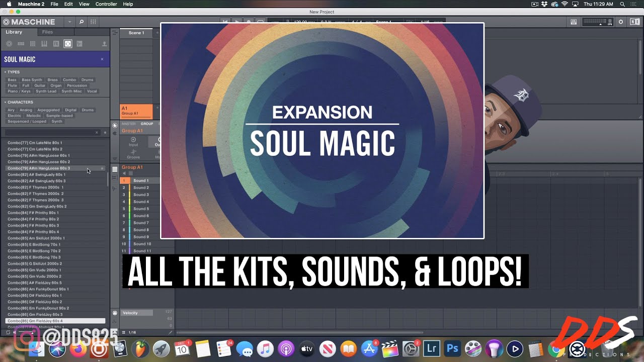Select the Effects FX filter icon
The height and width of the screenshot is (362, 644).
[56, 44]
